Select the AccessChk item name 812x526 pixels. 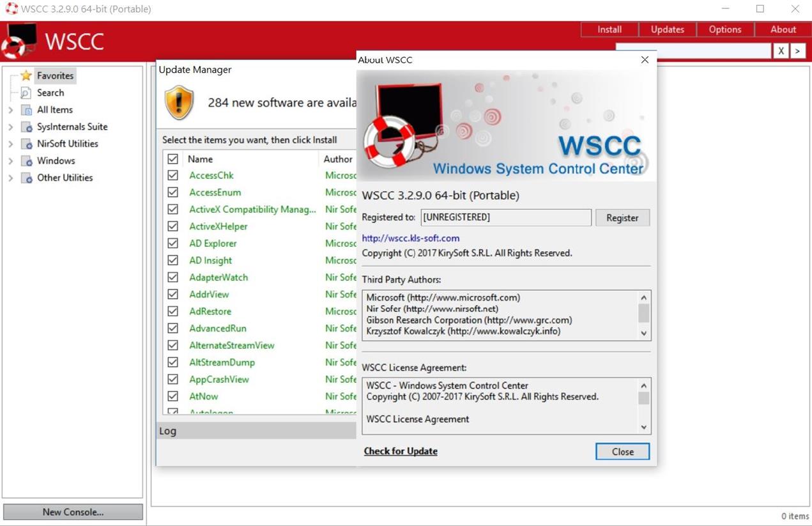tap(211, 175)
